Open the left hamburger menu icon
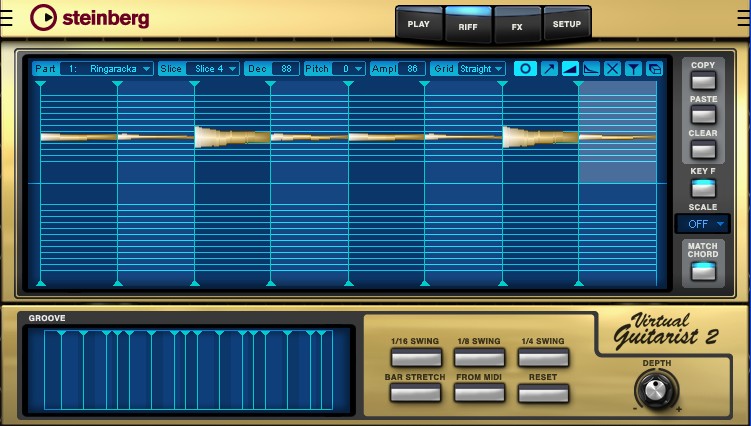This screenshot has height=426, width=751. click(7, 17)
